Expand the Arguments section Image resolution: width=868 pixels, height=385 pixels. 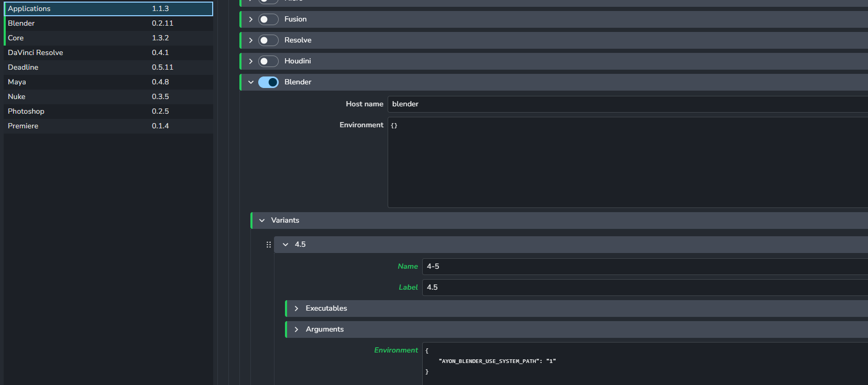point(296,329)
